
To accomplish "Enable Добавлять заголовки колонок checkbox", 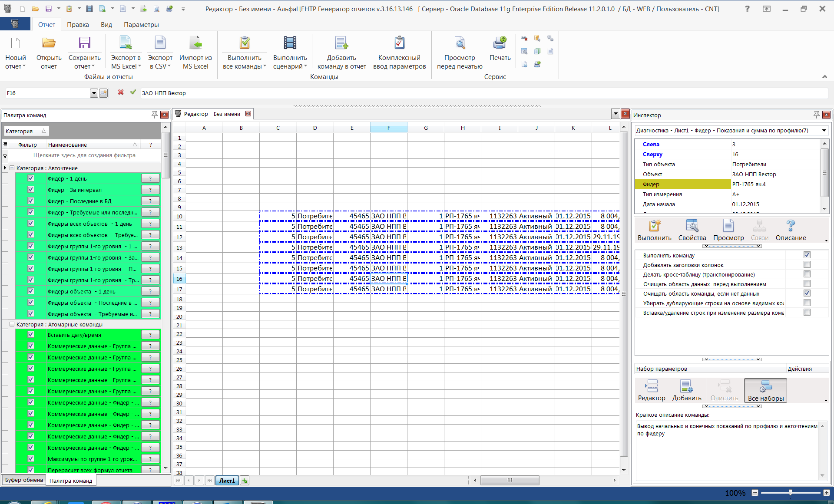I will (807, 265).
